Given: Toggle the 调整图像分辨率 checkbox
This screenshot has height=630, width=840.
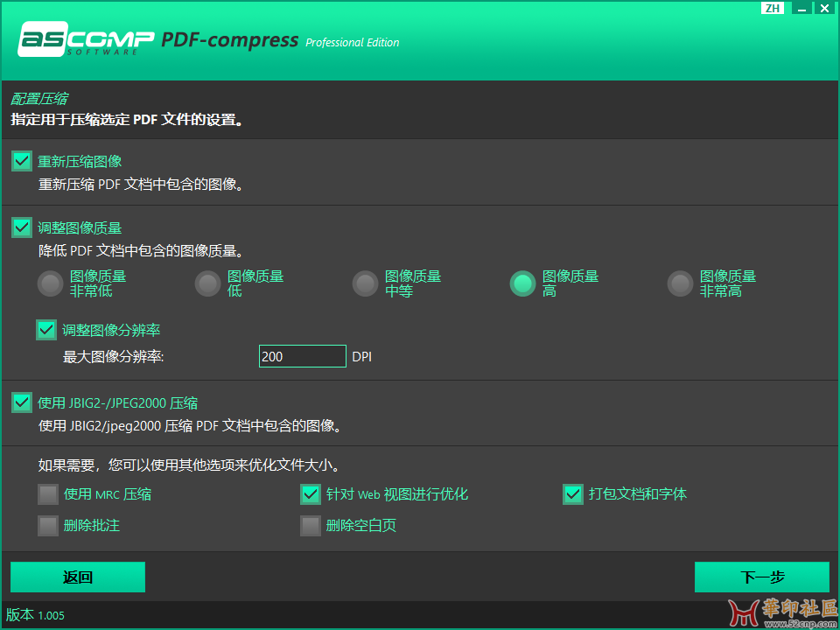Looking at the screenshot, I should [46, 330].
